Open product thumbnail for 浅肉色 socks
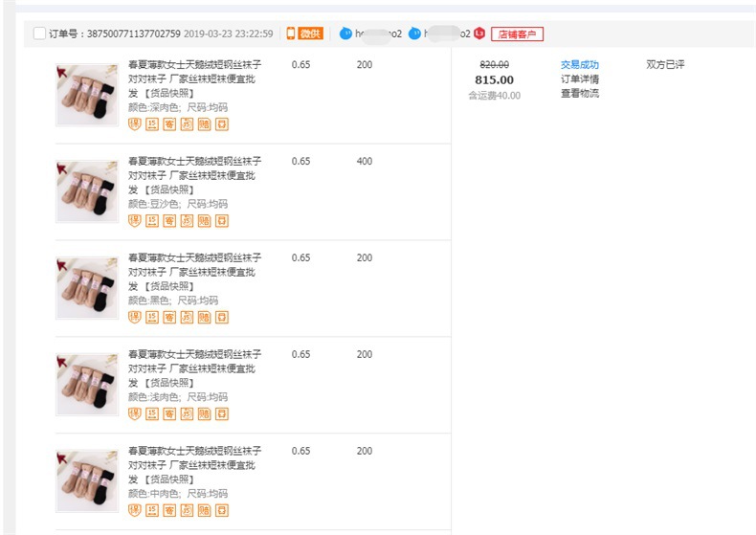756x535 pixels. coord(87,384)
